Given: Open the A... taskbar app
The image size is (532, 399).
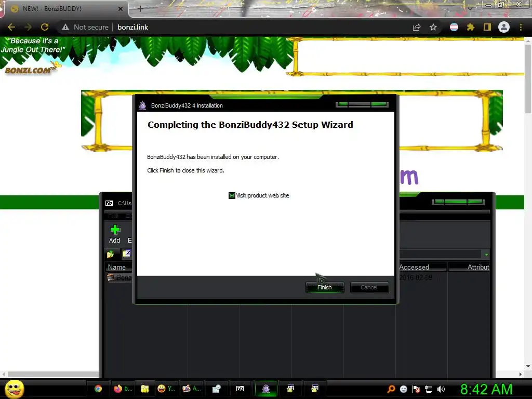Looking at the screenshot, I should (191, 389).
